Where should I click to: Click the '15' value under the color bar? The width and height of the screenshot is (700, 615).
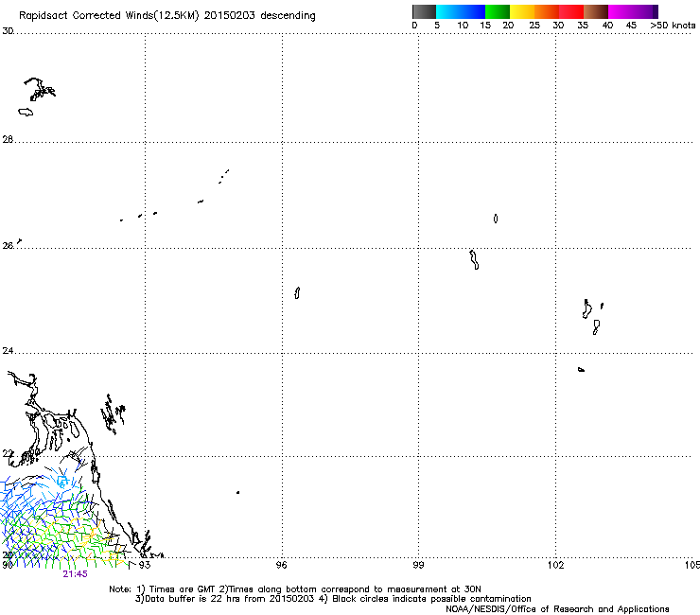click(x=485, y=26)
